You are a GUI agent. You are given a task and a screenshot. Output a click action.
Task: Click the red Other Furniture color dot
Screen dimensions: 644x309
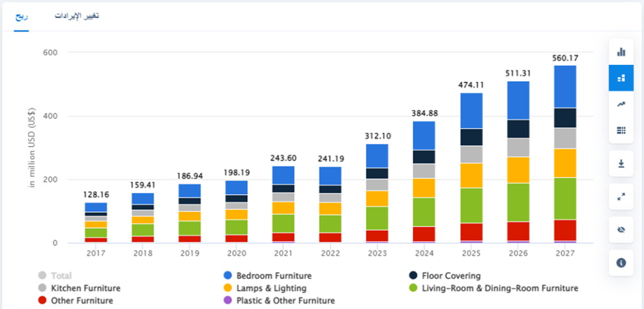[42, 301]
